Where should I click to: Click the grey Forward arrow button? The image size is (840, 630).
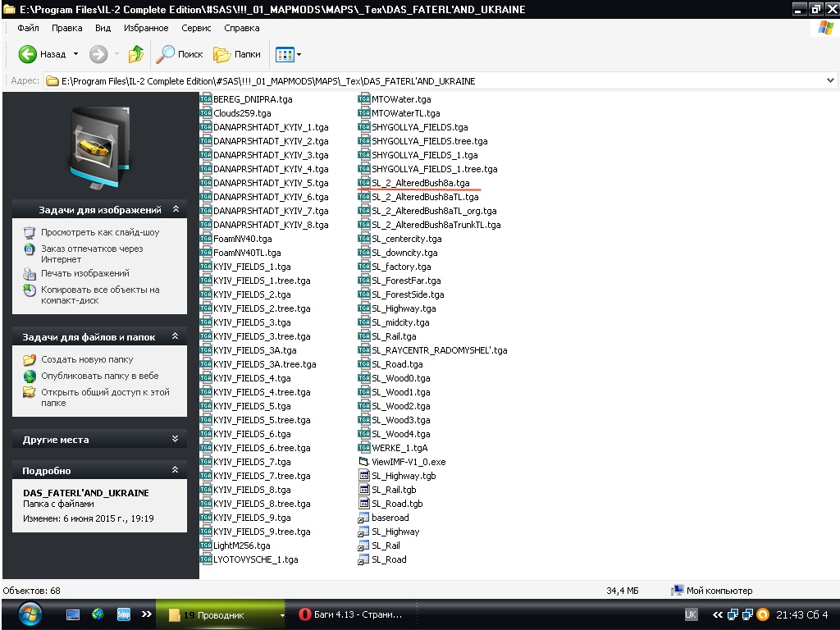point(98,54)
